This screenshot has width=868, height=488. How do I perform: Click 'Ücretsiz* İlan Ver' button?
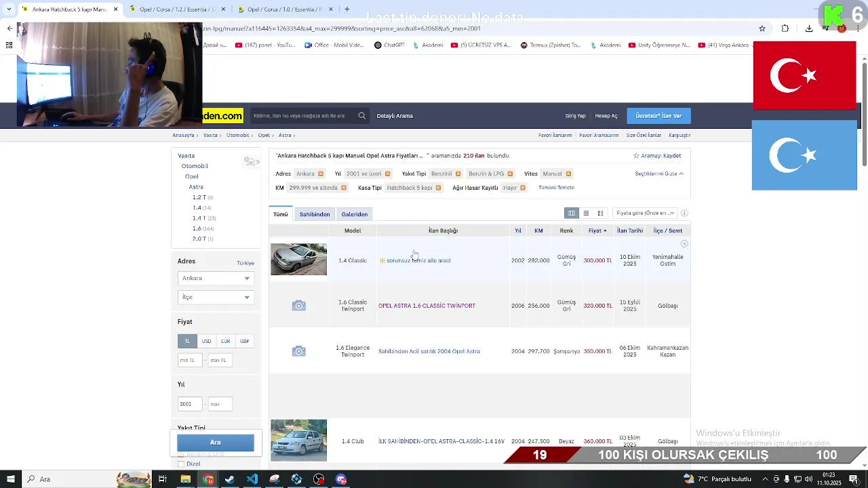coord(658,116)
